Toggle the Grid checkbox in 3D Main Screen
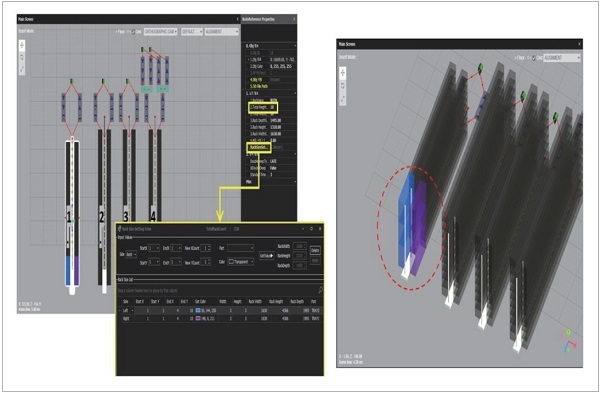Image resolution: width=600 pixels, height=393 pixels. click(x=534, y=58)
